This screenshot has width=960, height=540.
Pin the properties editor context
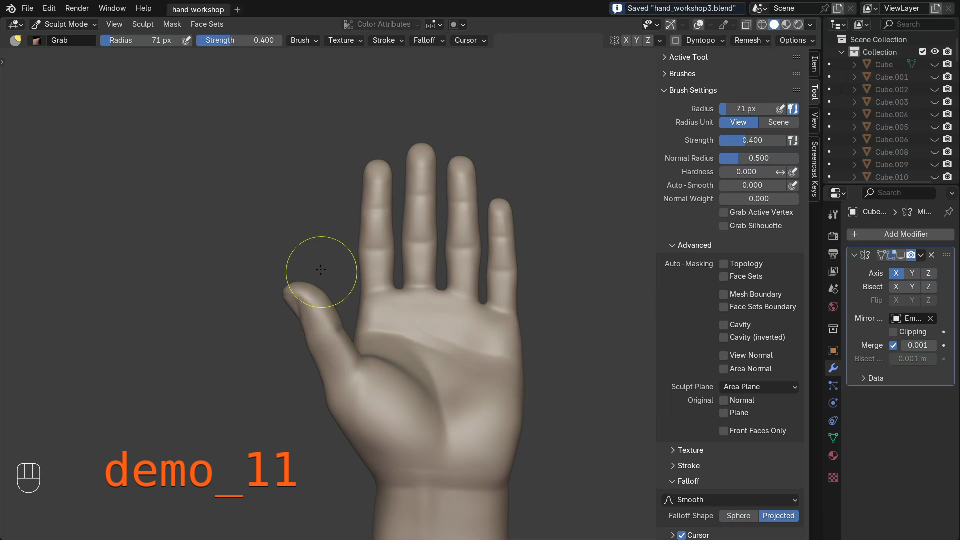[948, 212]
